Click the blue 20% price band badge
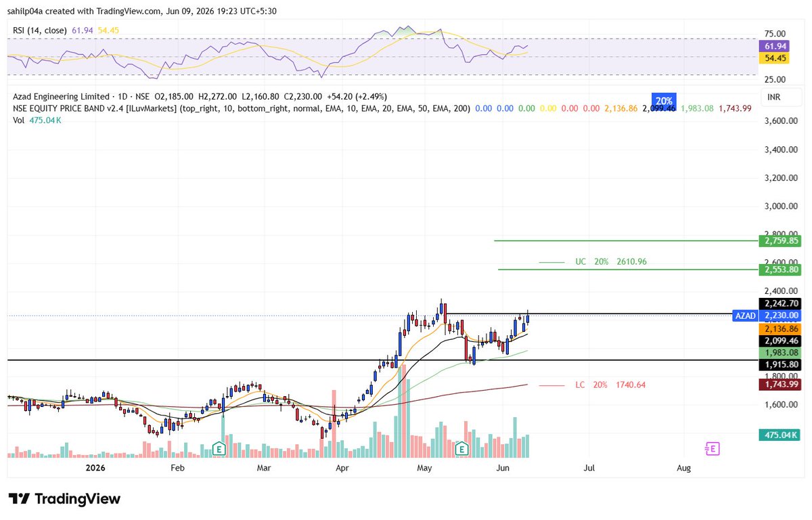Screen dimensions: 812x520 (x=664, y=100)
